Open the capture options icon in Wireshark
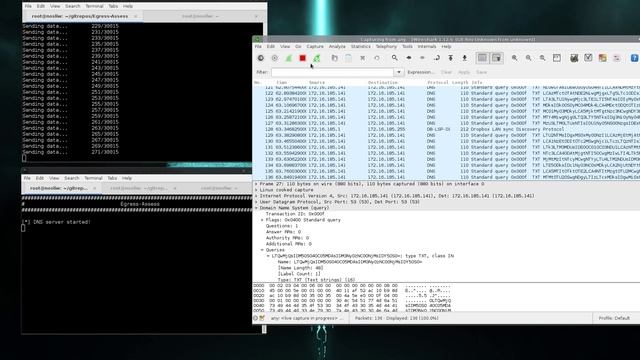Screen dimensions: 640x360 coord(275,58)
